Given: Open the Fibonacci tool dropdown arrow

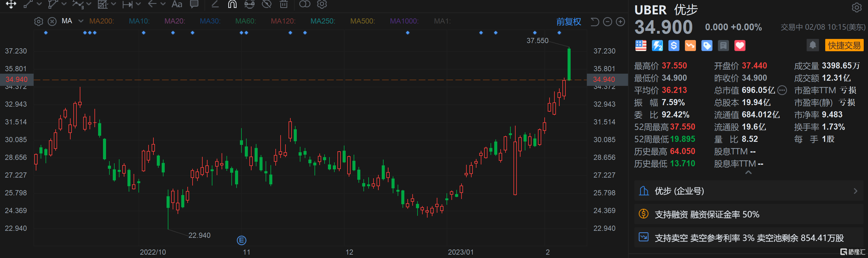Looking at the screenshot, I should (x=114, y=4).
